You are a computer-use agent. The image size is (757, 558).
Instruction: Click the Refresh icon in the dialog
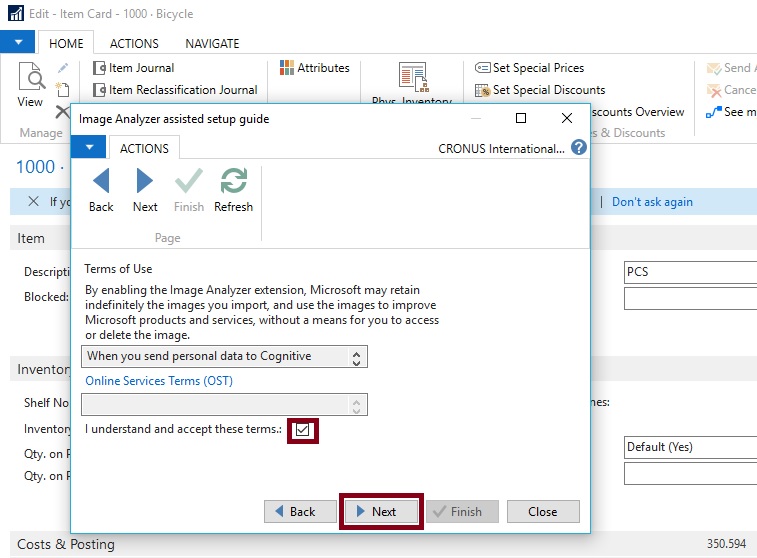point(233,181)
